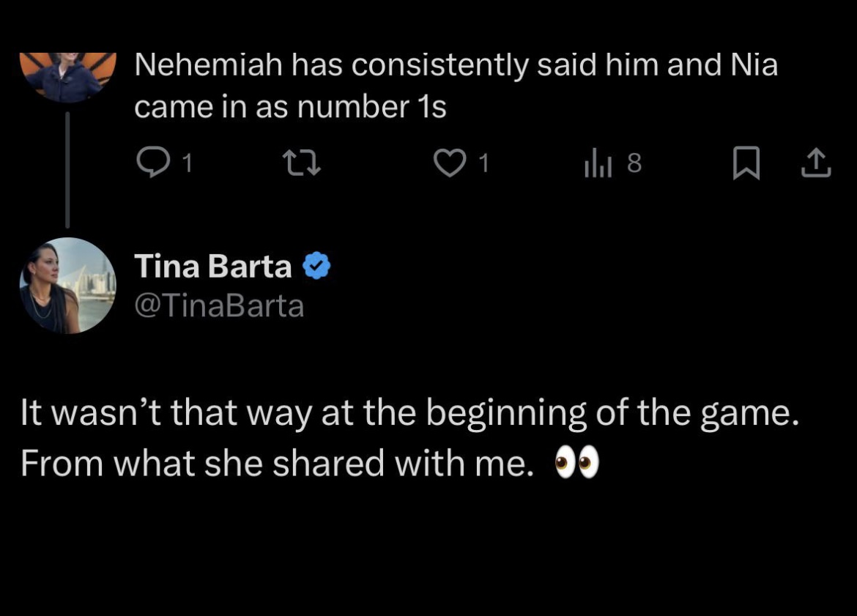Click the like count beside the heart

point(483,163)
